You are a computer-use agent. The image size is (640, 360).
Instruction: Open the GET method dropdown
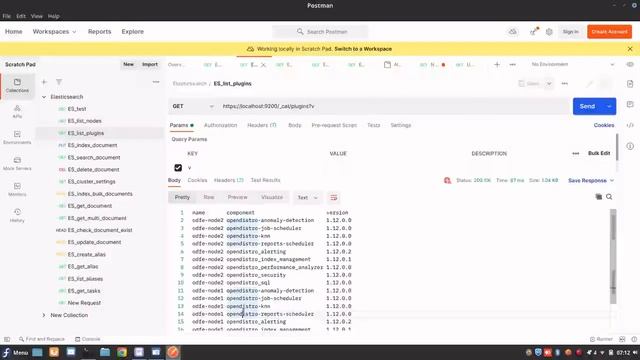pos(193,106)
